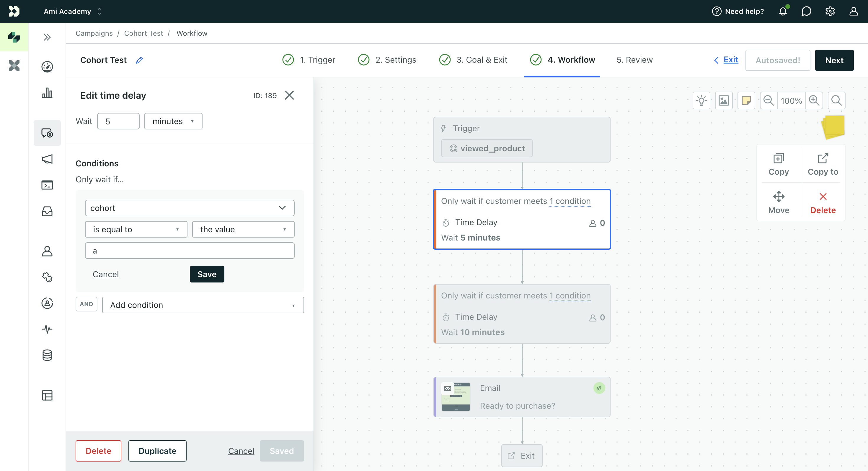Image resolution: width=868 pixels, height=471 pixels.
Task: Click the Wait number input field
Action: coord(118,121)
